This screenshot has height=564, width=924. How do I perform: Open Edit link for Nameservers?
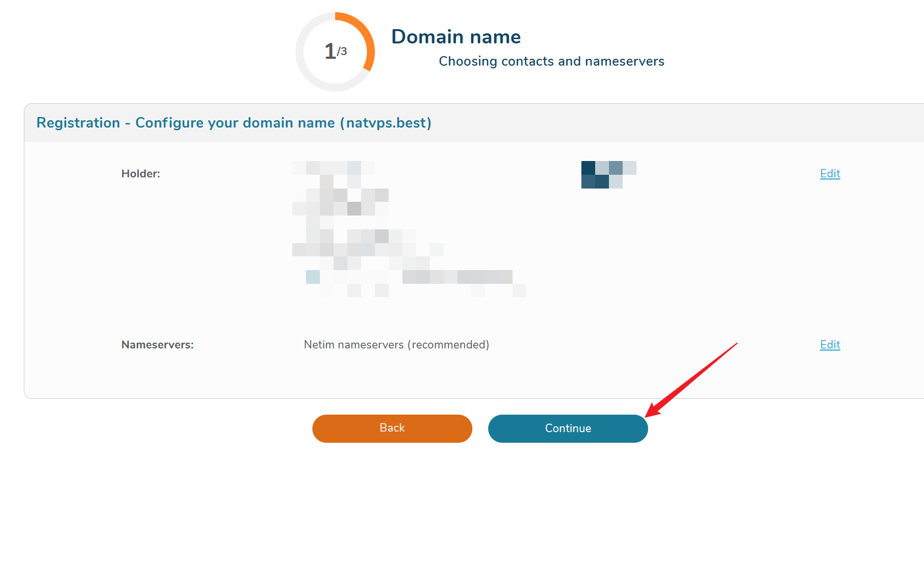coord(830,345)
